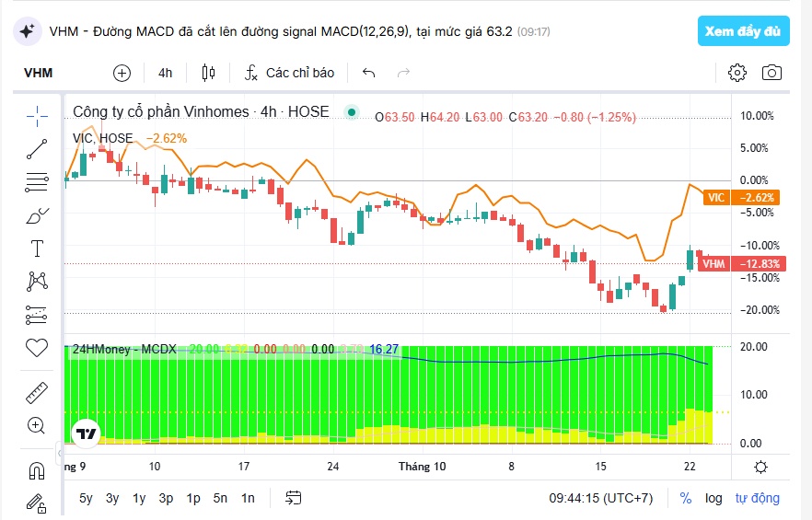This screenshot has height=520, width=812.
Task: Open the candlestick chart style menu
Action: 208,73
